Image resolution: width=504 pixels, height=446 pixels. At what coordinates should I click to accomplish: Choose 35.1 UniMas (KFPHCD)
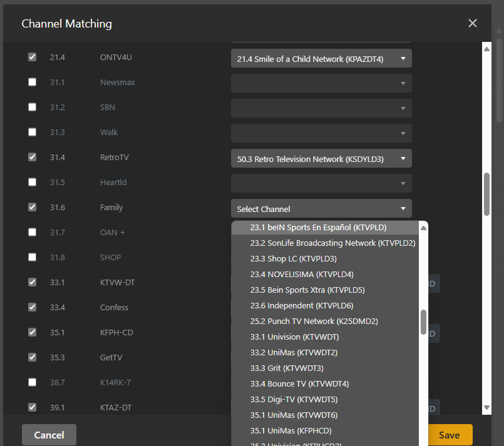[x=325, y=431]
